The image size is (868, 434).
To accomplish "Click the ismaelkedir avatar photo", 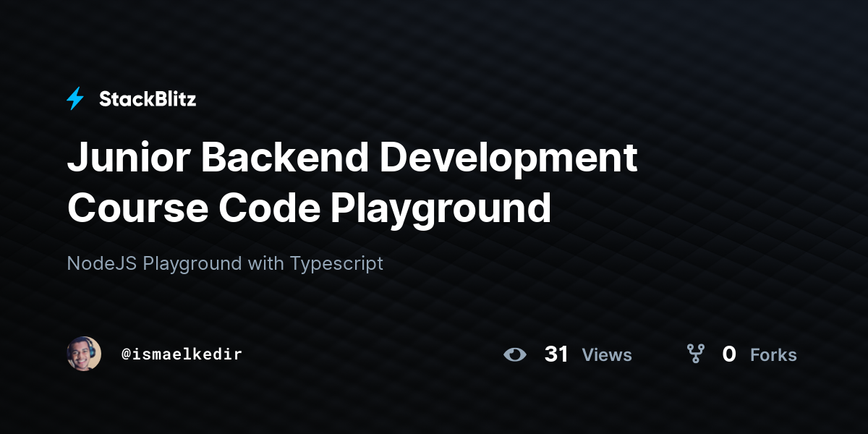I will 84,354.
